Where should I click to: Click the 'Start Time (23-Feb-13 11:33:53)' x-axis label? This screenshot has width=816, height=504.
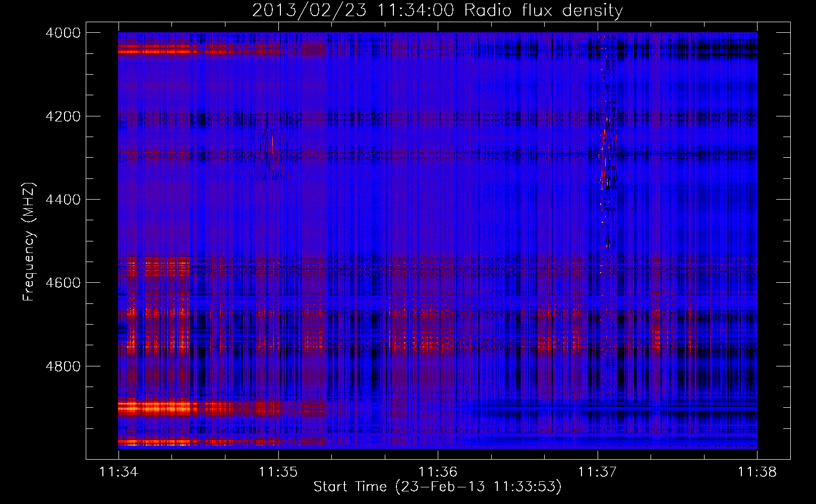[x=437, y=487]
